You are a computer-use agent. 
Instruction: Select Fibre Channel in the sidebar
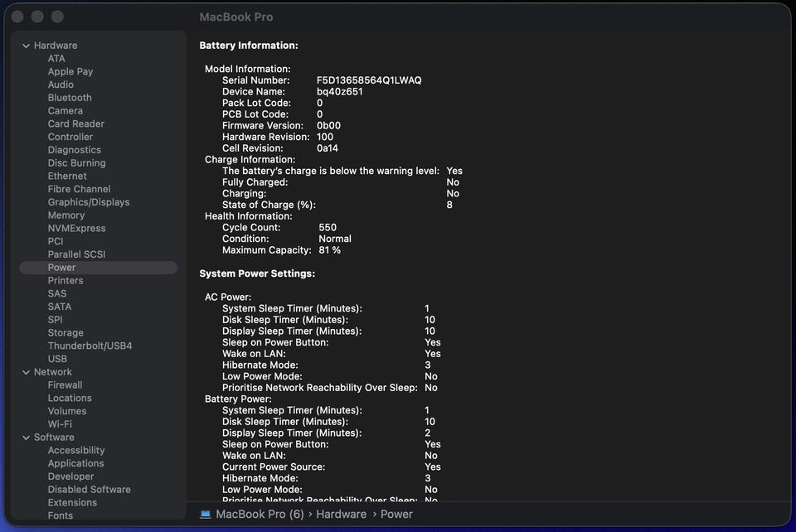pyautogui.click(x=79, y=189)
